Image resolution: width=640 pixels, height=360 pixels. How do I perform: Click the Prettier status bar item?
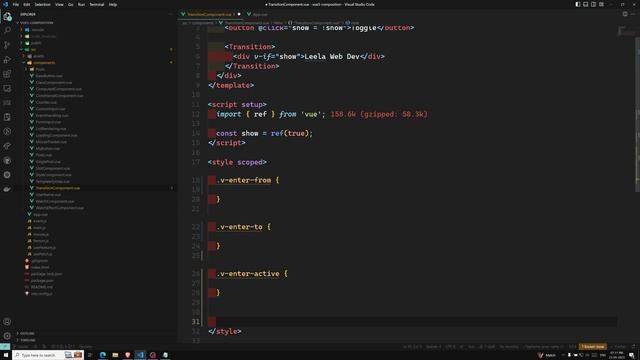tap(619, 347)
